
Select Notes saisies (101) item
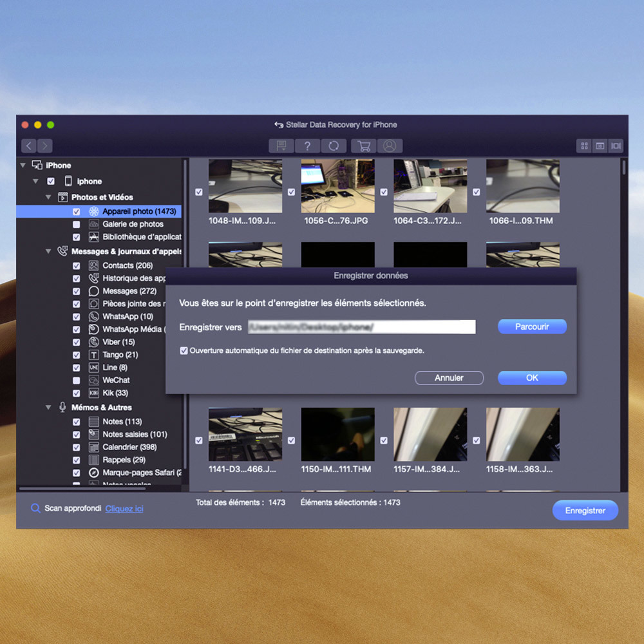coord(135,434)
